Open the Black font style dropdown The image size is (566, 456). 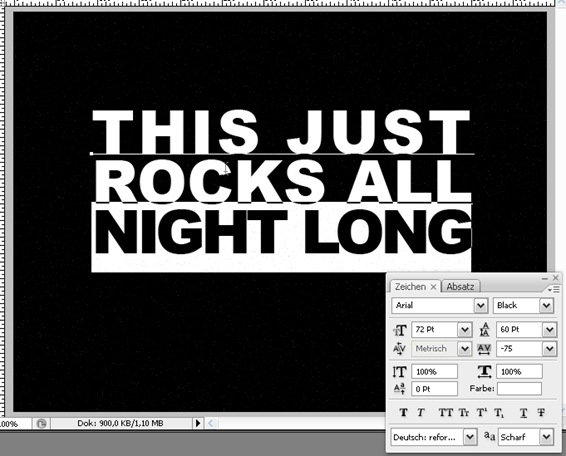(x=546, y=306)
